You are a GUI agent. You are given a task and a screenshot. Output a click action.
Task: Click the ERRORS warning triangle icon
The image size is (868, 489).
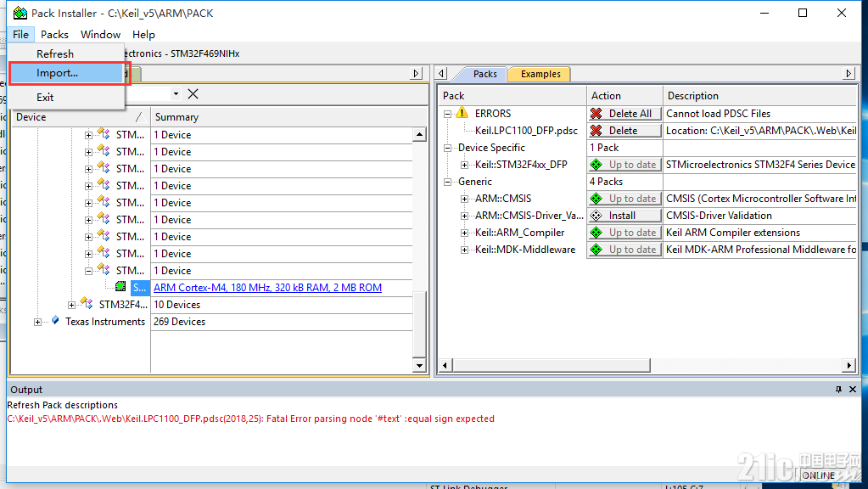click(462, 113)
